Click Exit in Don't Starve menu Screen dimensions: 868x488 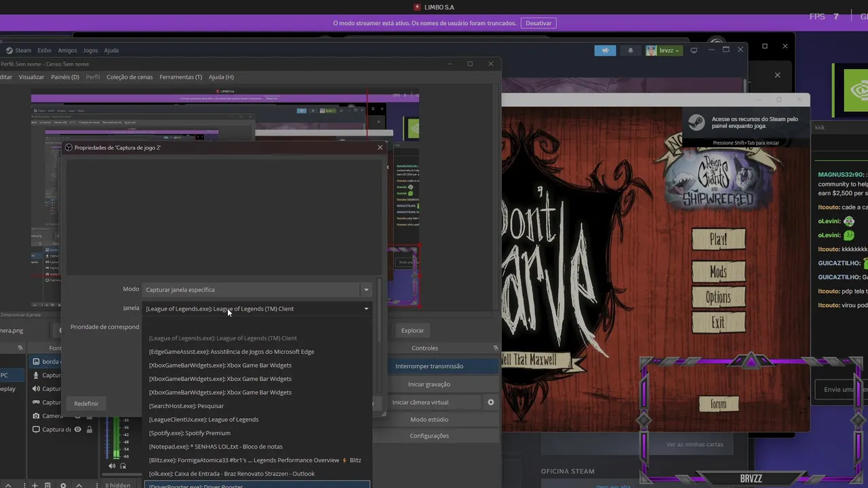click(x=718, y=323)
